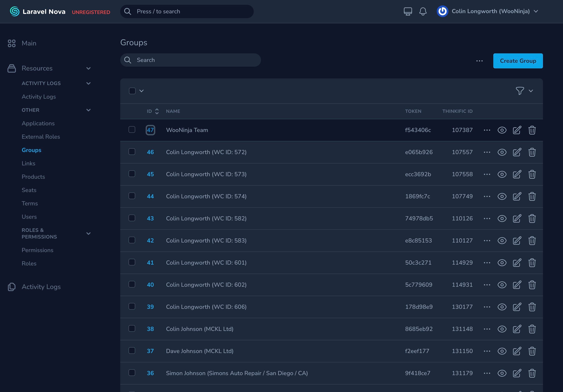View group 45 using the eye icon
Image resolution: width=563 pixels, height=392 pixels.
pos(502,174)
